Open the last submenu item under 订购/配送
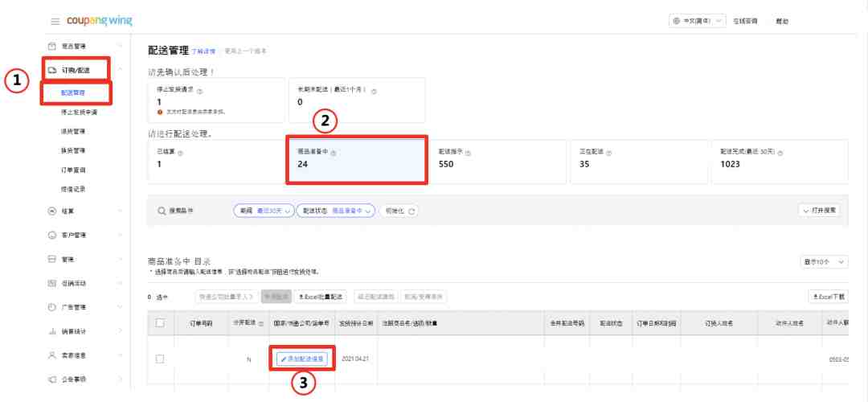This screenshot has height=402, width=868. coord(73,190)
